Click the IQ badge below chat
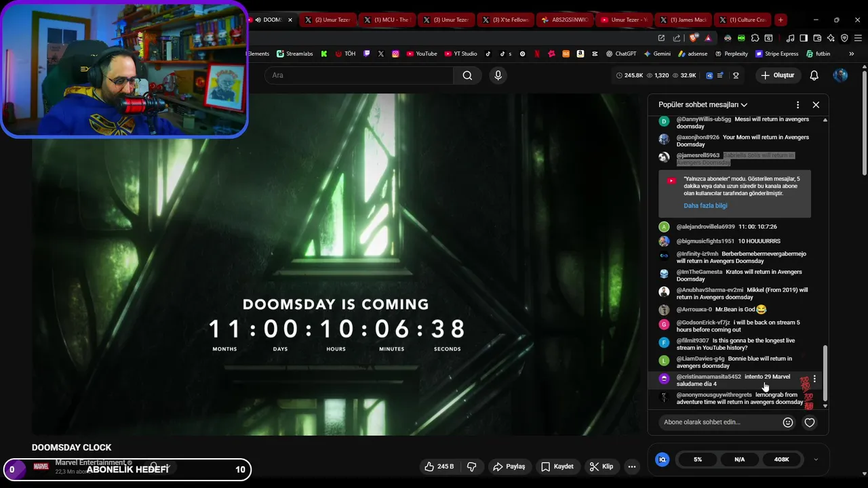Image resolution: width=868 pixels, height=488 pixels. [663, 459]
